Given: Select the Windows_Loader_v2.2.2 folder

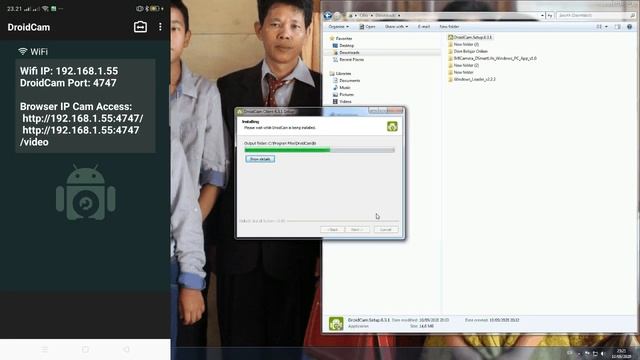Looking at the screenshot, I should (472, 79).
